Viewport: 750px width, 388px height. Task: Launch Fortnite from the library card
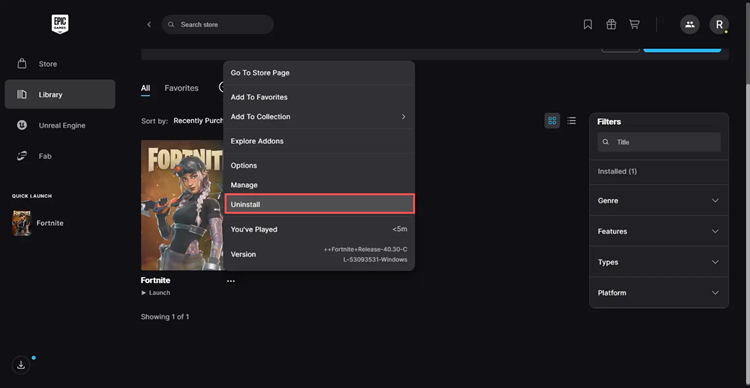[156, 293]
